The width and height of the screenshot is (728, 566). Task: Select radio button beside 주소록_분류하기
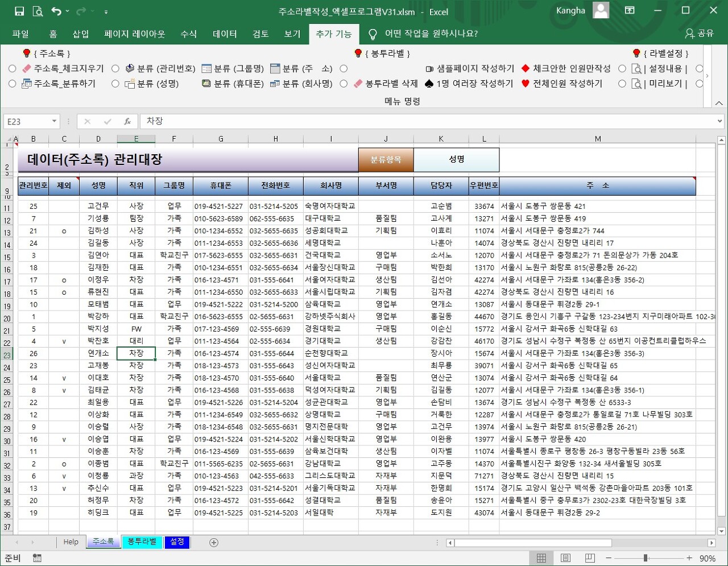pyautogui.click(x=13, y=84)
